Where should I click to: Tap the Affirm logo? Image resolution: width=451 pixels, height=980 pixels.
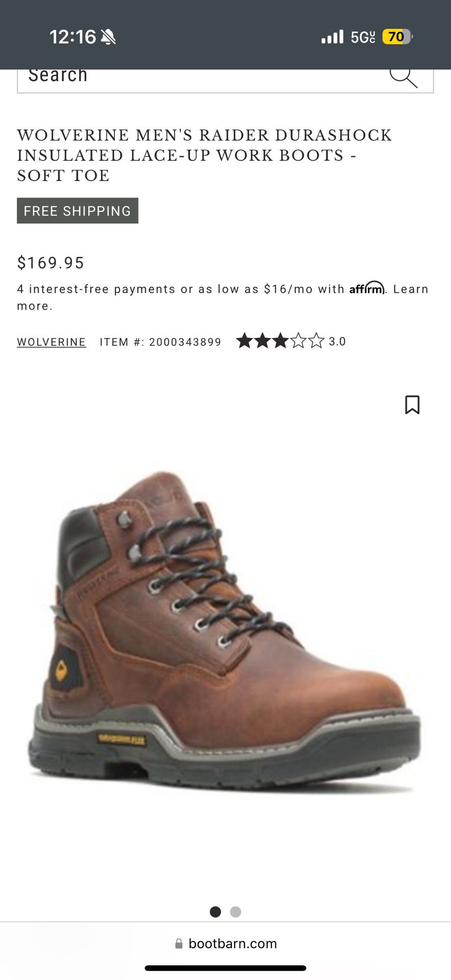click(x=367, y=288)
